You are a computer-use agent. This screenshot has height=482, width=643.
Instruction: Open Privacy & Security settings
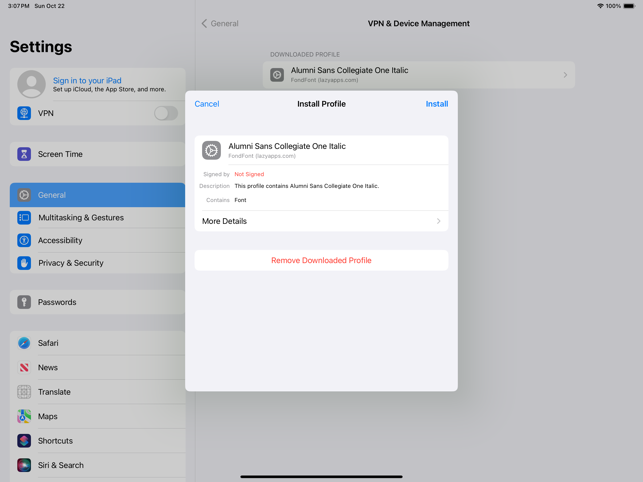tap(97, 263)
